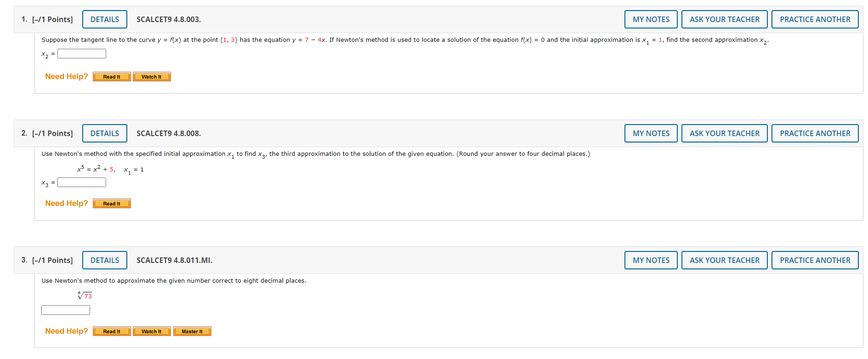Click ASK YOUR TEACHER for question 2
This screenshot has height=359, width=868.
(724, 133)
